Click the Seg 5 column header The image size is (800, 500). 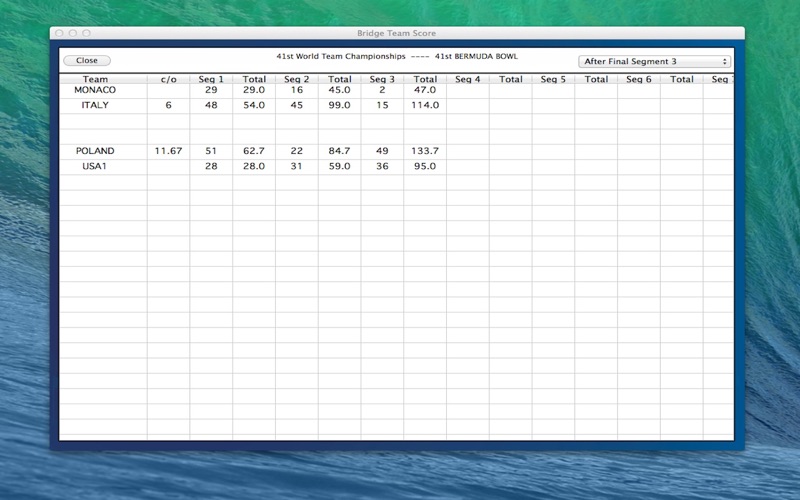pos(553,79)
